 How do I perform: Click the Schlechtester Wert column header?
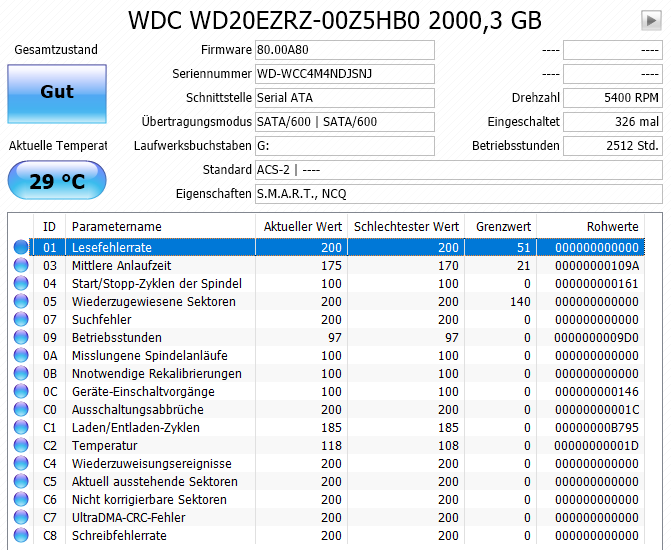[x=406, y=226]
